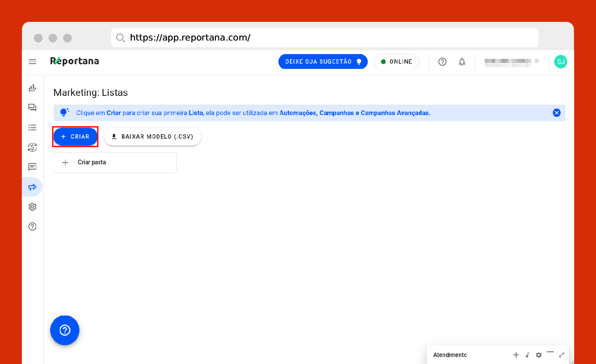The height and width of the screenshot is (364, 596).
Task: Select the bulleted list sidebar icon
Action: pos(32,127)
